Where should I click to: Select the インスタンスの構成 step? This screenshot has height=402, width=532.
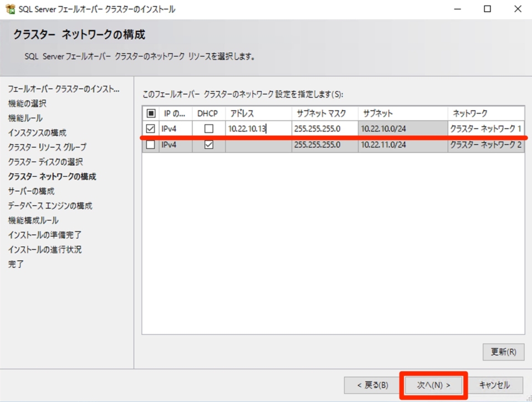pos(37,133)
